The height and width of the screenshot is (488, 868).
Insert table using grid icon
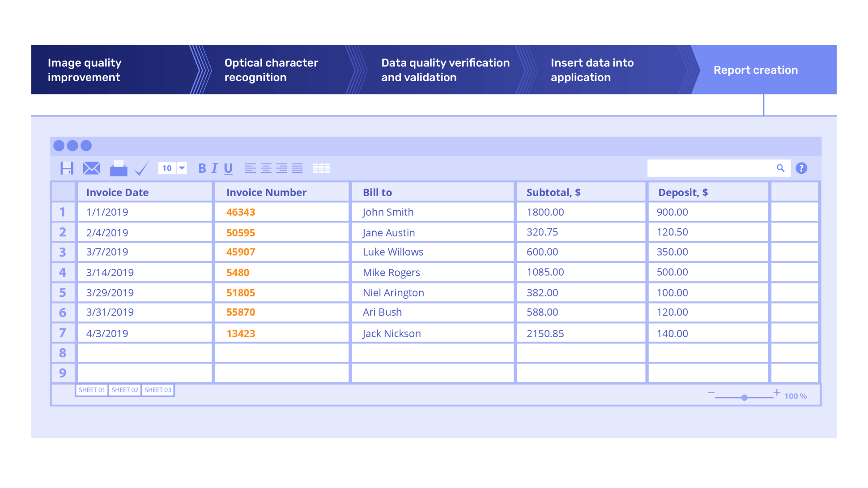click(321, 168)
